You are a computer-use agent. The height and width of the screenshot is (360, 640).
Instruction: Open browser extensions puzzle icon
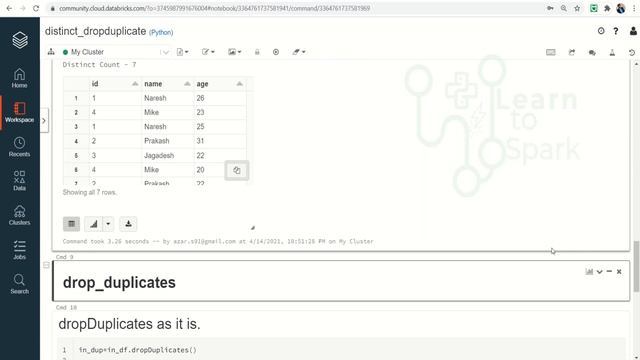607,8
